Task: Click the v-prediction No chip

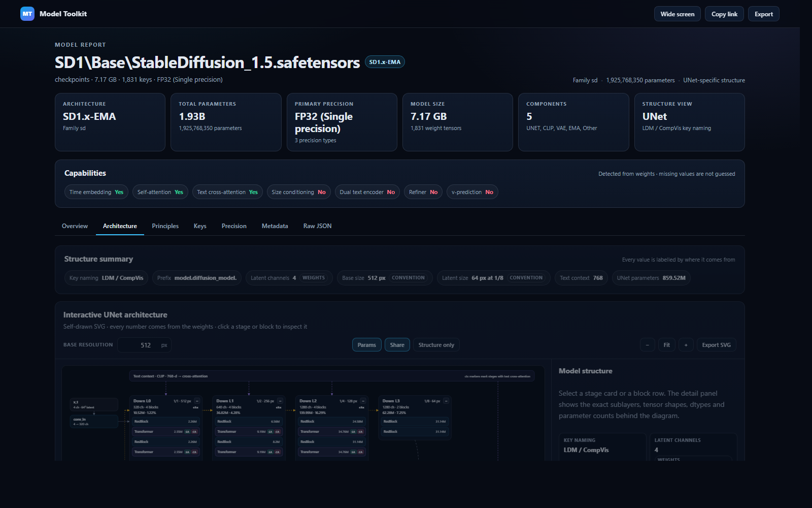Action: click(472, 192)
